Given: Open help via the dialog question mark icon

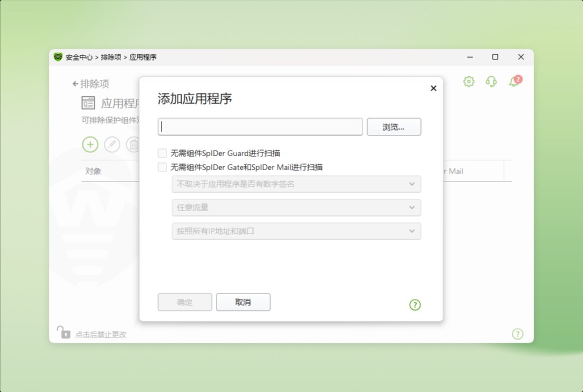Looking at the screenshot, I should tap(415, 305).
